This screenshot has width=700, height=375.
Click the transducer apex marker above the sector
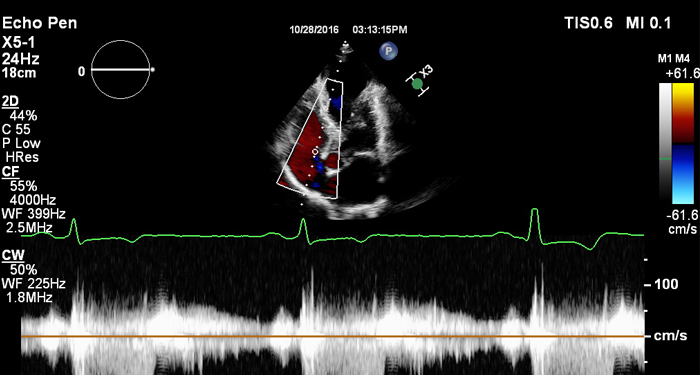345,46
